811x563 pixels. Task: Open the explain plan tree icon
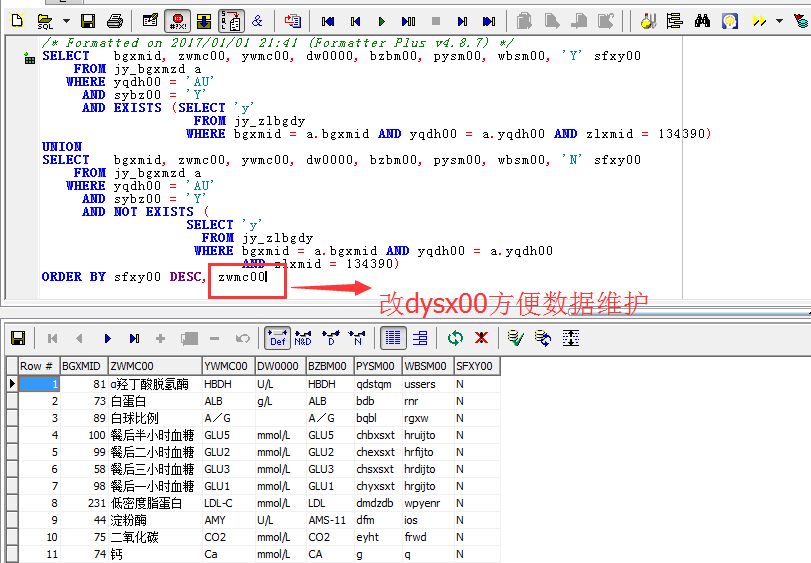(674, 21)
